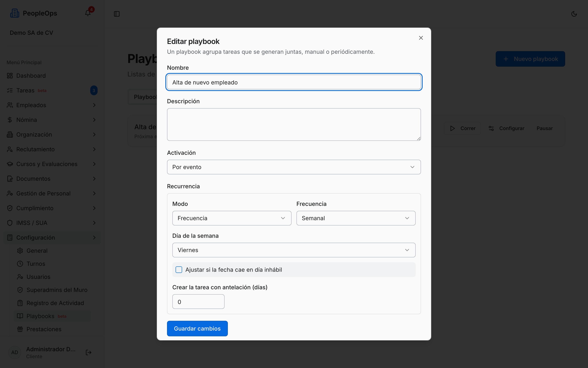
Task: Click the Registro de Actividad clipboard icon
Action: point(20,303)
